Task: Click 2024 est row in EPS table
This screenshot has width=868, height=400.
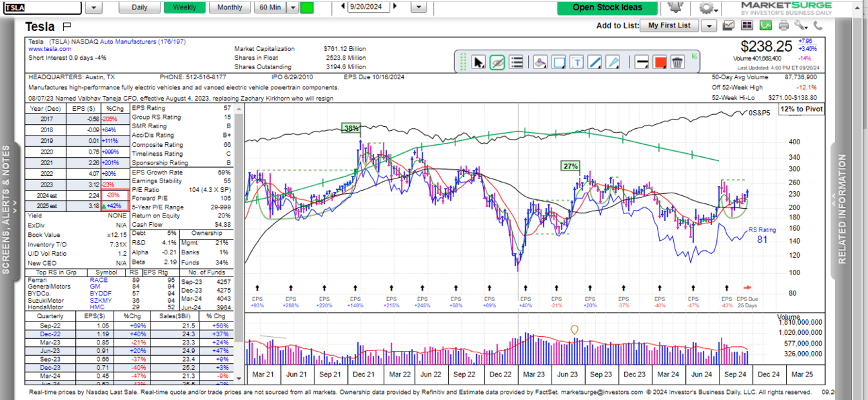Action: pos(77,195)
